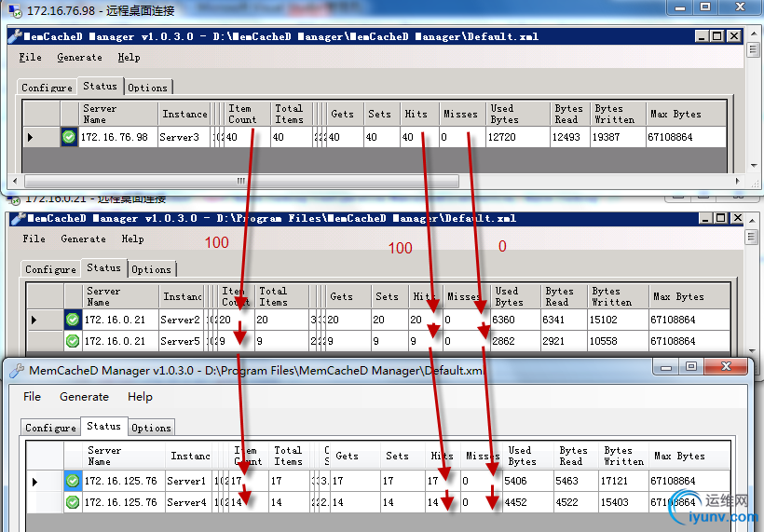
Task: Click wrench app icon in middle MemCacheD window
Action: tap(19, 219)
